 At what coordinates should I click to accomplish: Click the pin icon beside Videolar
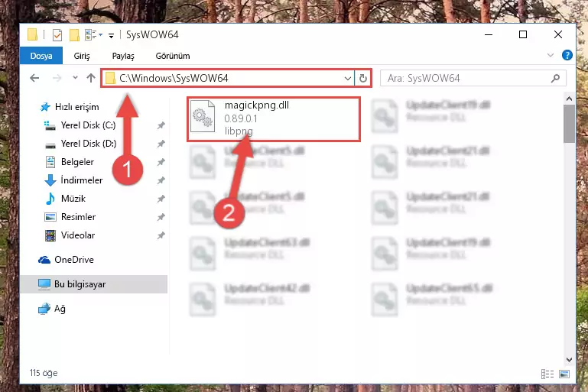pyautogui.click(x=161, y=235)
